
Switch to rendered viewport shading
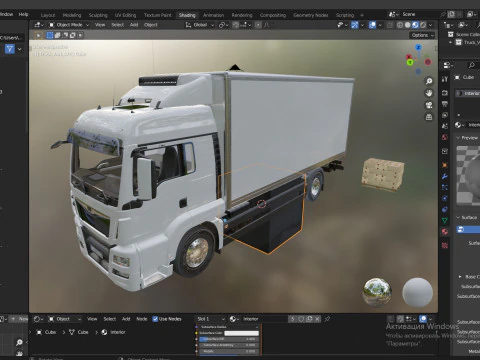(x=423, y=25)
